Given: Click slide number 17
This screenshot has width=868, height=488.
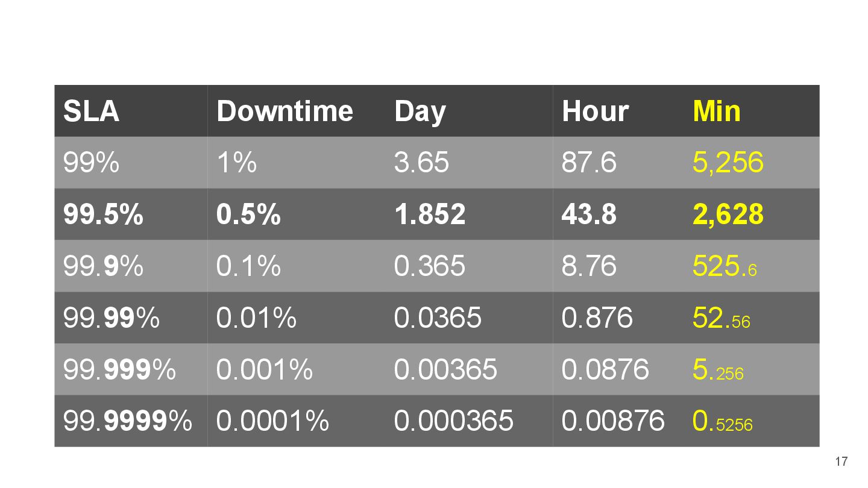Looking at the screenshot, I should (x=841, y=462).
